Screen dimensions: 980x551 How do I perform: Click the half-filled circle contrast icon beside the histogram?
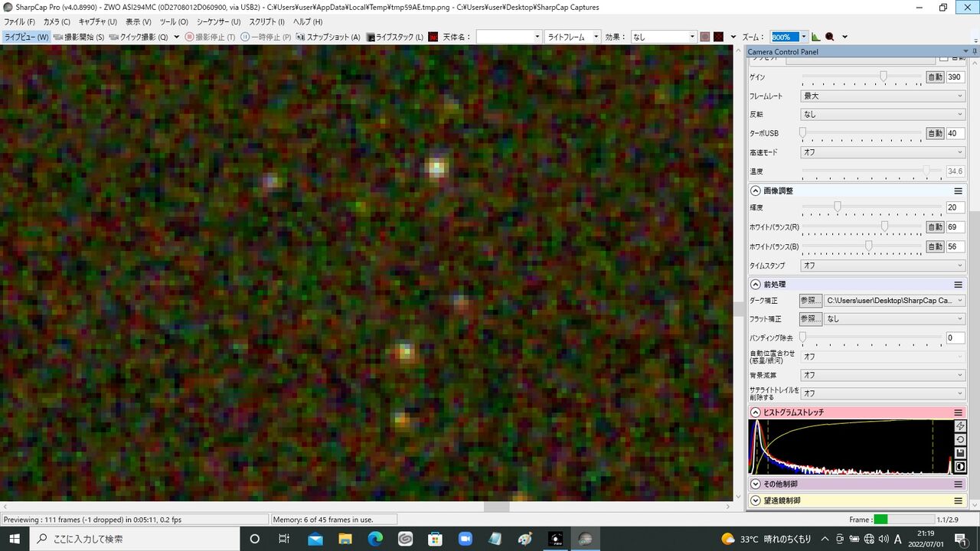point(961,467)
